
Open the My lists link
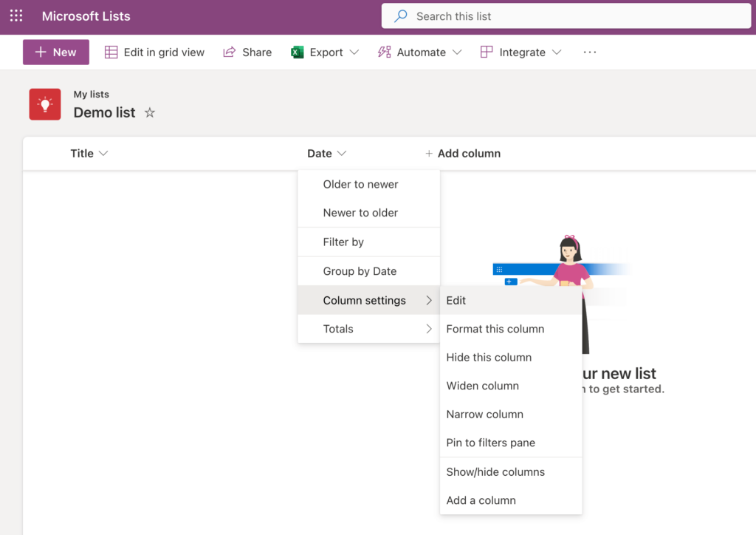91,94
